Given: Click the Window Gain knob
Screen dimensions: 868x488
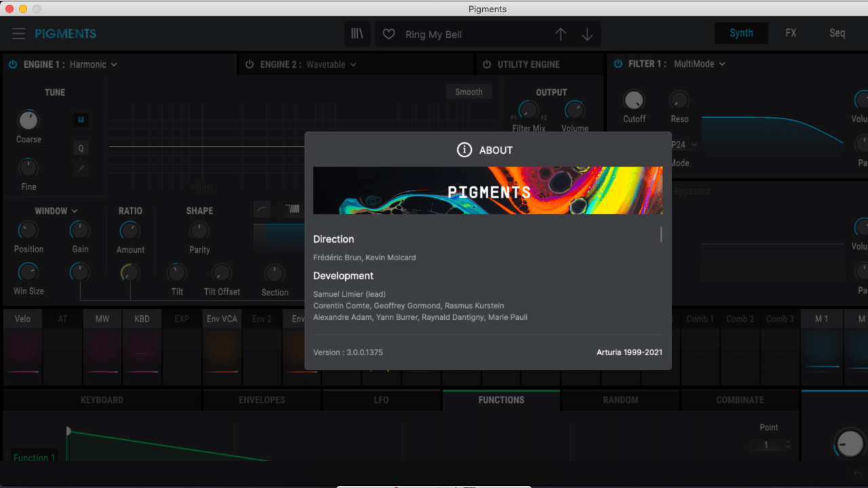Looking at the screenshot, I should [79, 230].
